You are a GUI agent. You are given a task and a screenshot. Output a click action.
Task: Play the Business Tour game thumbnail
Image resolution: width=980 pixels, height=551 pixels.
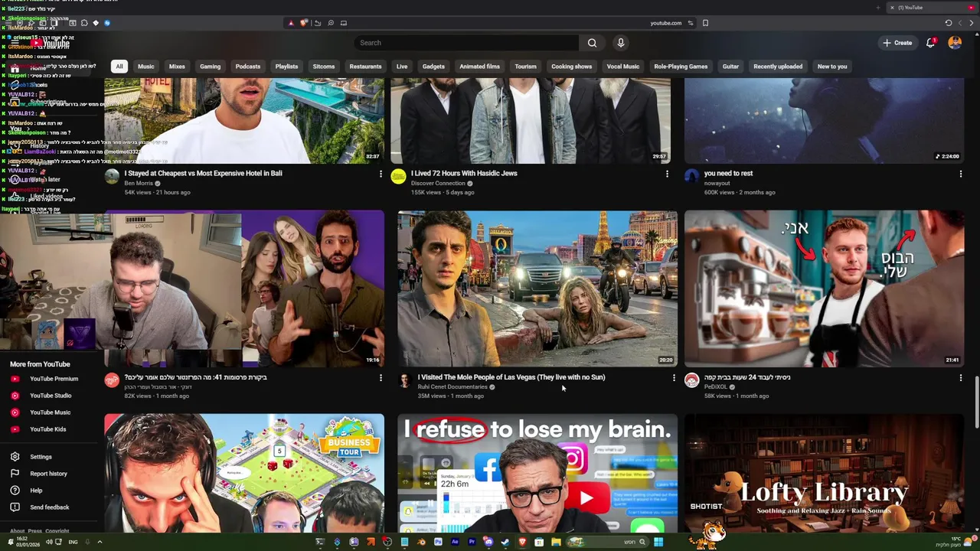[x=244, y=473]
